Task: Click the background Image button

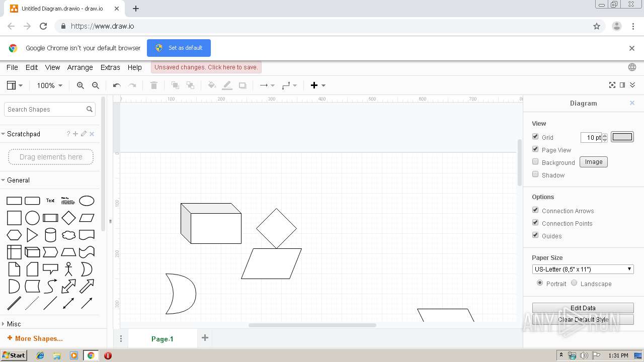Action: (x=594, y=162)
